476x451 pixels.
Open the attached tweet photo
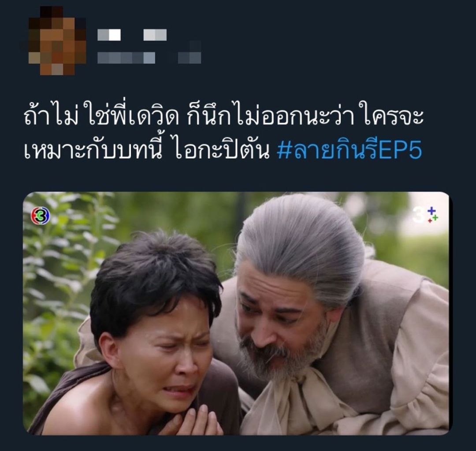[236, 313]
